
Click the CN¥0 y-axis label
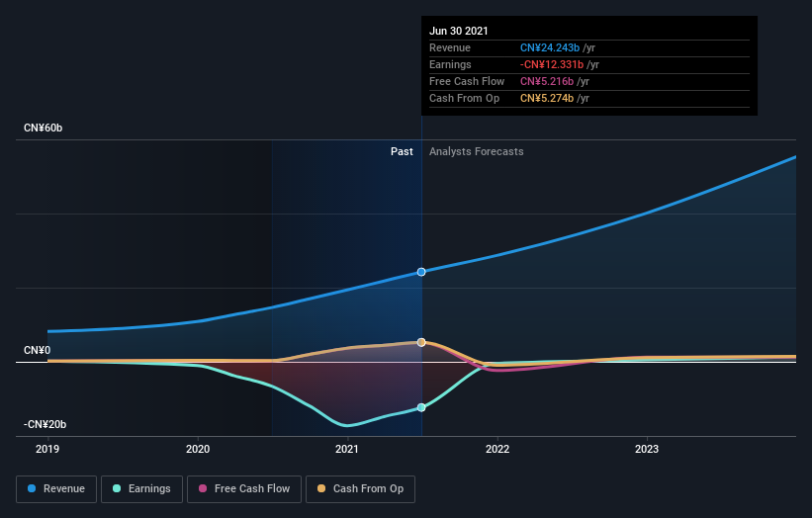pos(38,350)
